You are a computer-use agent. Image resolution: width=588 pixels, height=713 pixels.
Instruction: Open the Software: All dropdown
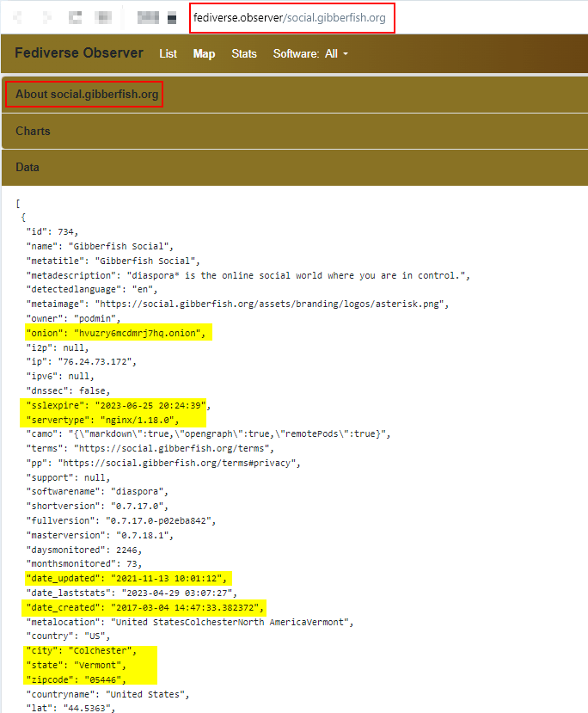310,53
